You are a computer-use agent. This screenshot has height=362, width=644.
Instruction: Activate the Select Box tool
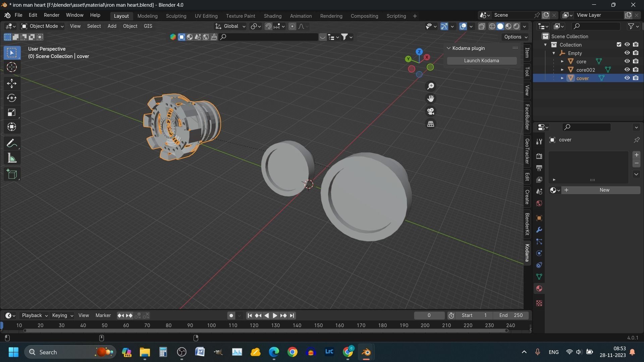12,53
